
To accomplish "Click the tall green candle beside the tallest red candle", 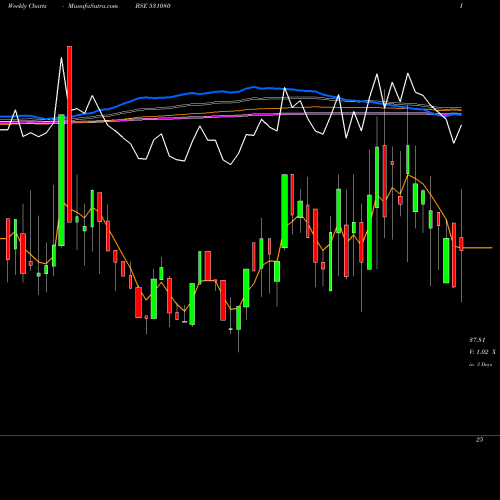I will 61,180.
